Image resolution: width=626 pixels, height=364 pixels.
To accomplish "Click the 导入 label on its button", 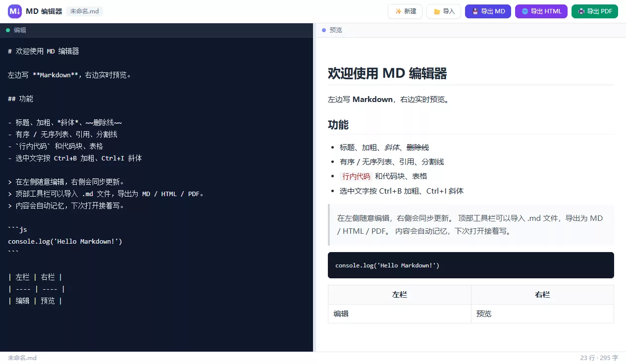I will pos(449,11).
